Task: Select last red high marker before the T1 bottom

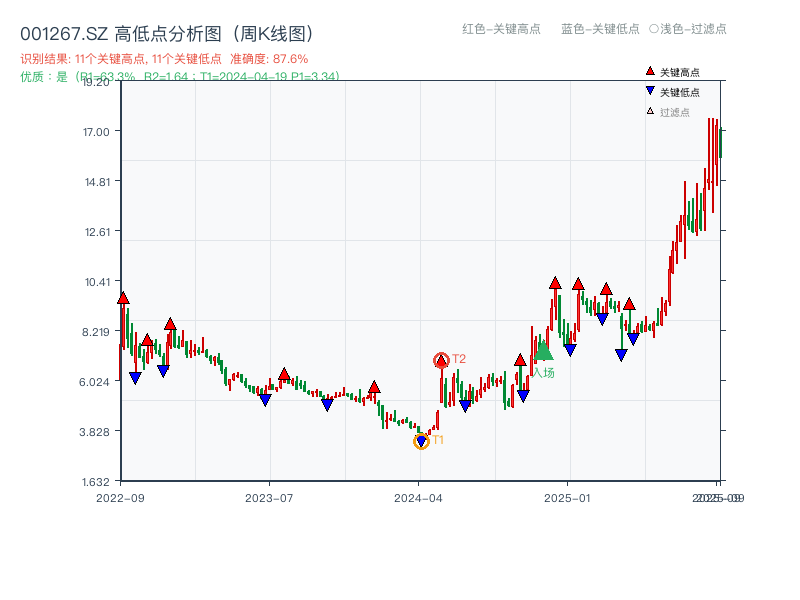Action: [x=374, y=387]
